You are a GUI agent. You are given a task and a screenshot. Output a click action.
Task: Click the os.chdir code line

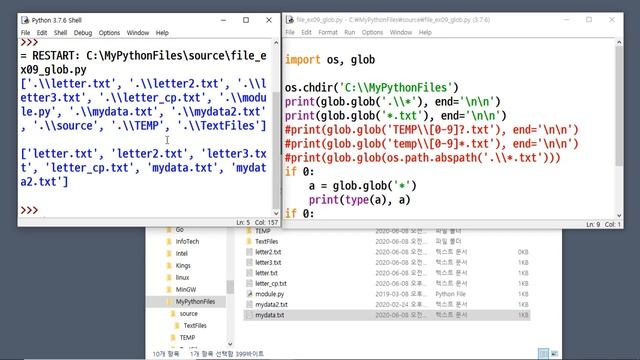(372, 87)
